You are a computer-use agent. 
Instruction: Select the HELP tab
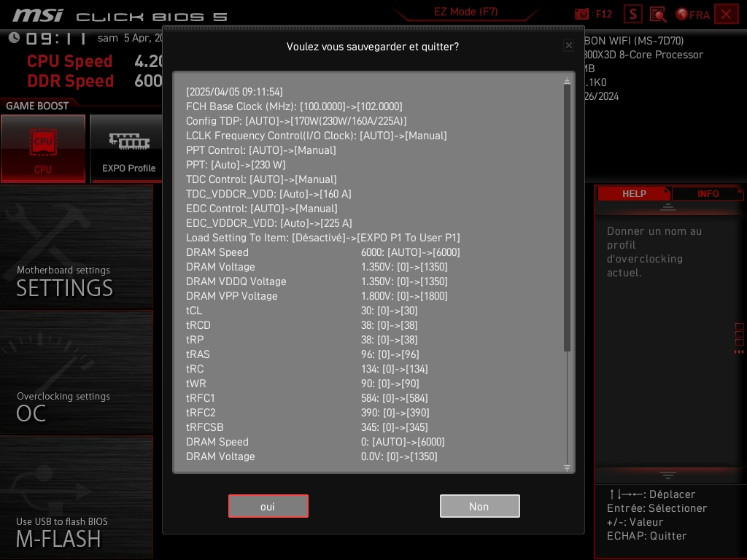[x=634, y=194]
